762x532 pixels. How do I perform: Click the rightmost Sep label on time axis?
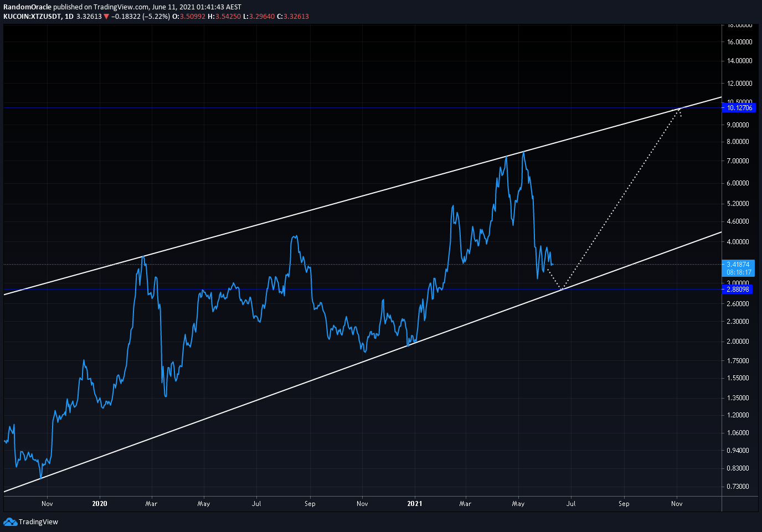[x=624, y=504]
